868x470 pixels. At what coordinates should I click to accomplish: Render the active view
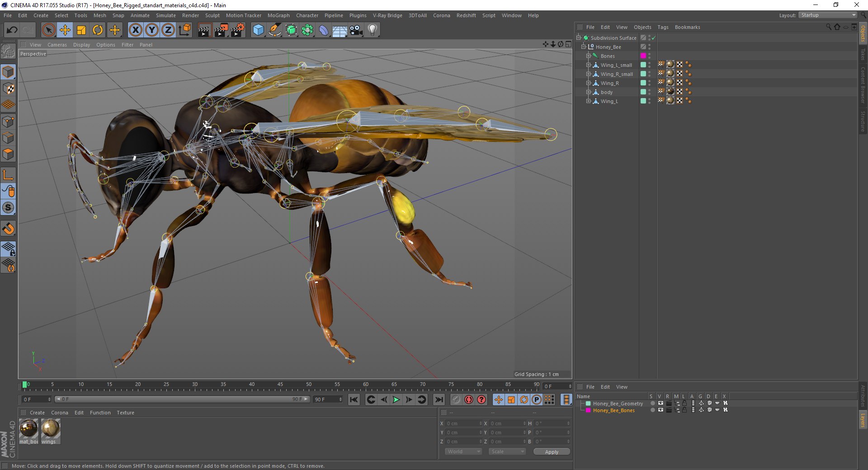(x=204, y=30)
